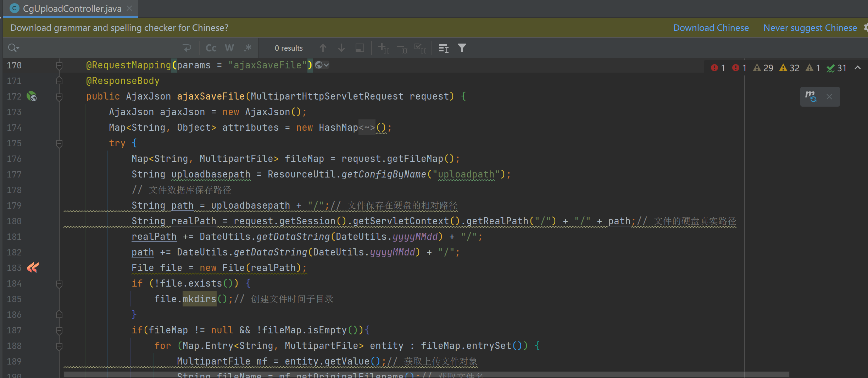Open URL mapping globe dropdown line 170

(x=322, y=65)
